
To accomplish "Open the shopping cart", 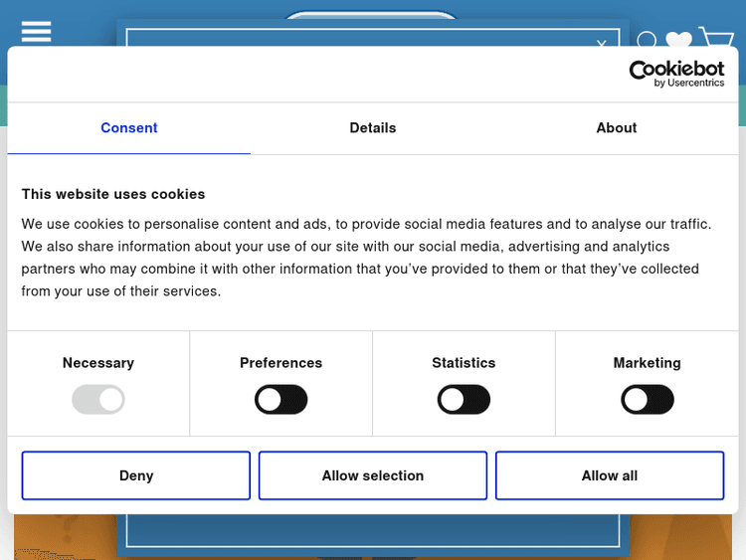I will (x=716, y=38).
